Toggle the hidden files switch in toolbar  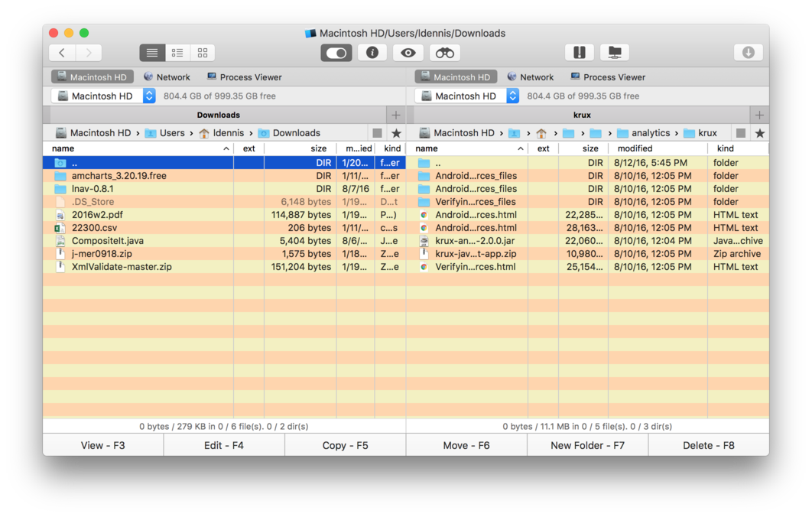pyautogui.click(x=336, y=53)
